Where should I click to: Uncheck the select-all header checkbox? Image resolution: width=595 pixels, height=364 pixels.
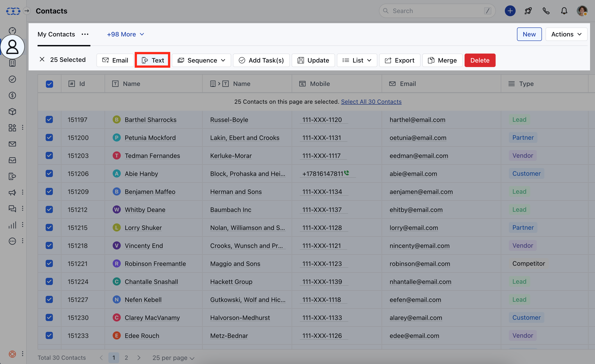coord(49,84)
